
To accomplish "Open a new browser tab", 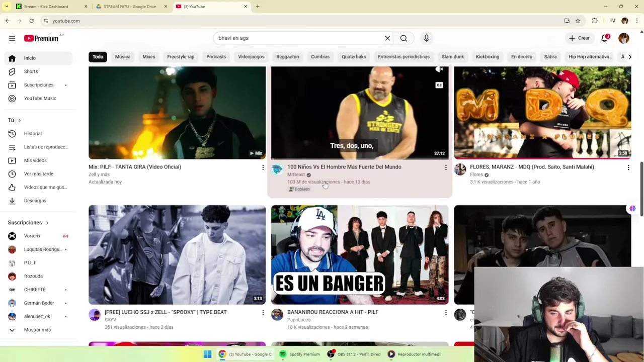I will point(258,7).
